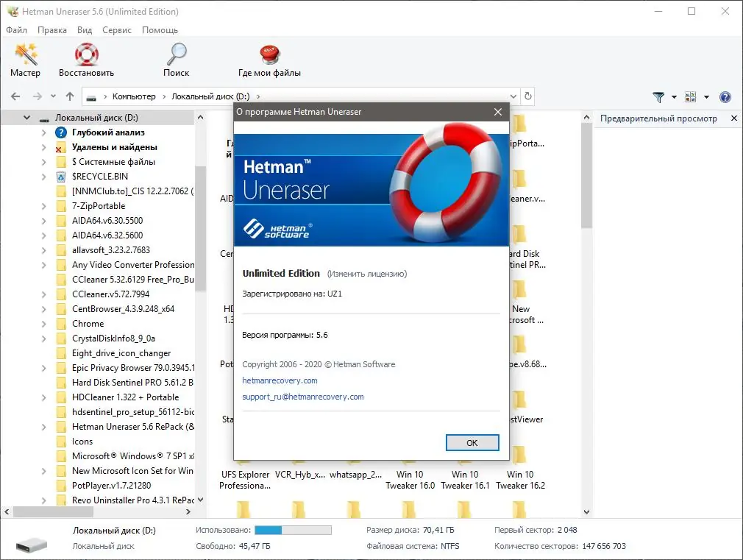Image resolution: width=743 pixels, height=560 pixels.
Task: Open the Сервис menu
Action: [x=116, y=30]
